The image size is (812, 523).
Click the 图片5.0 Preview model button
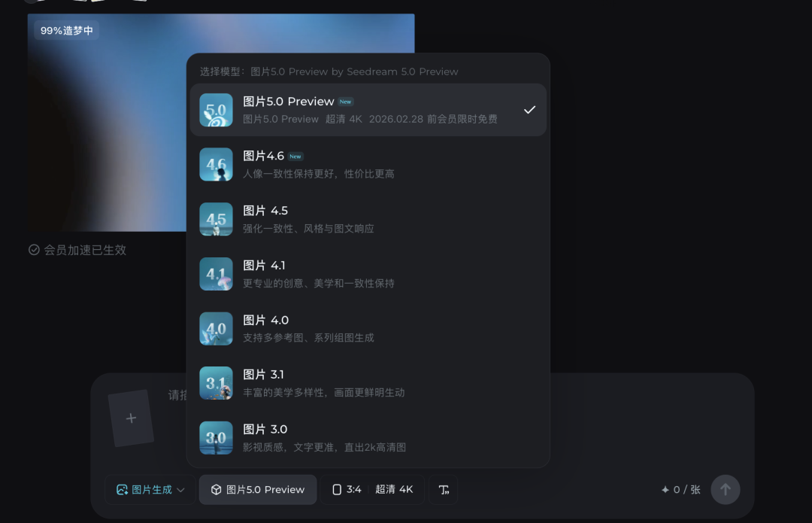point(258,489)
